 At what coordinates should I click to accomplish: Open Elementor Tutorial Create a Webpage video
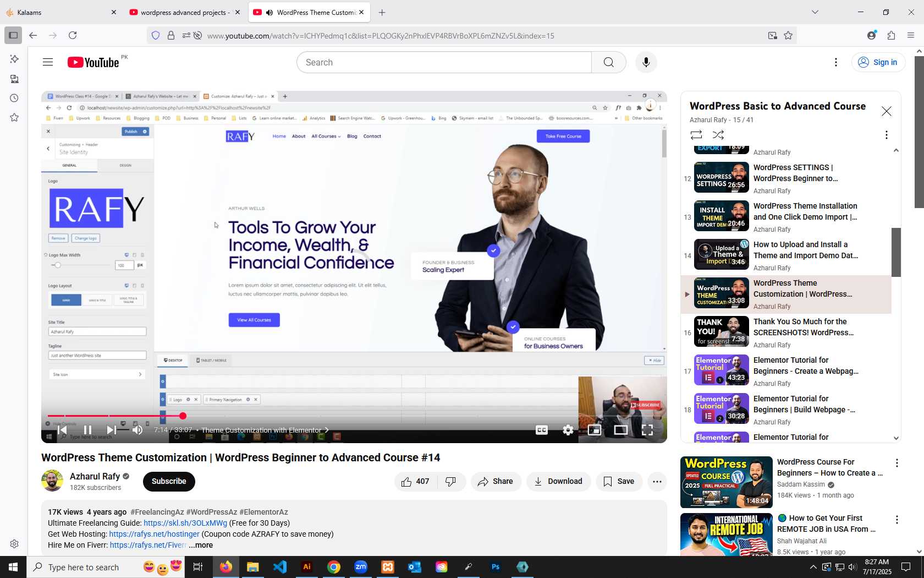(x=787, y=370)
